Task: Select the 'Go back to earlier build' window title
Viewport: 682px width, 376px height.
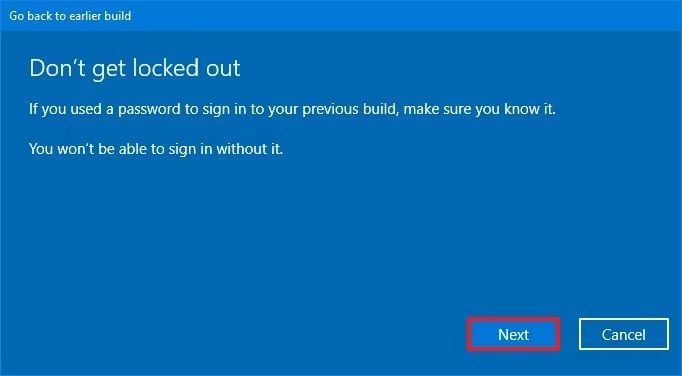Action: [70, 16]
